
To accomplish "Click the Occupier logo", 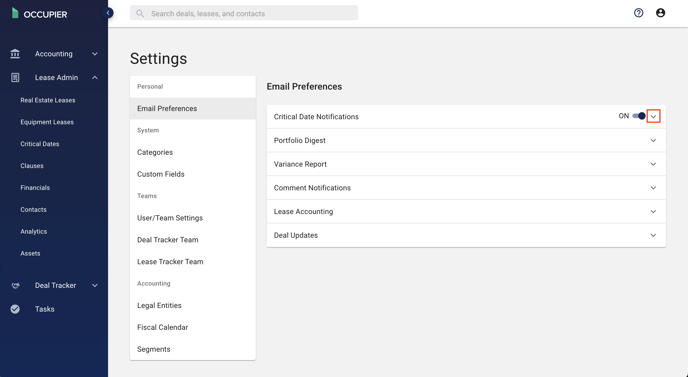I will (x=39, y=14).
